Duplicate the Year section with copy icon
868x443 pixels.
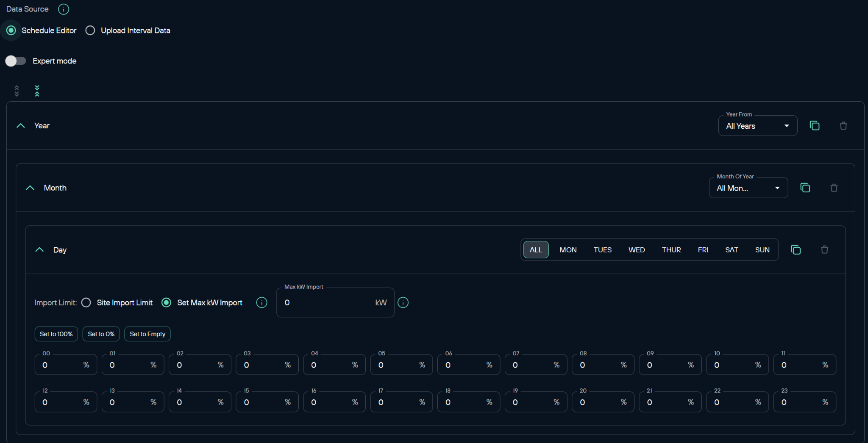click(814, 126)
